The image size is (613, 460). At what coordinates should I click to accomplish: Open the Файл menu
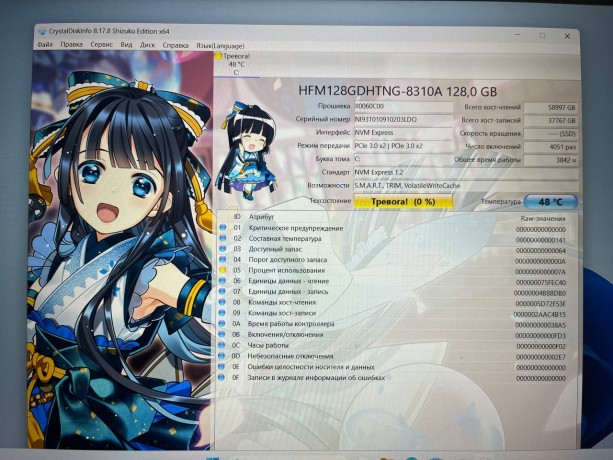click(x=45, y=45)
